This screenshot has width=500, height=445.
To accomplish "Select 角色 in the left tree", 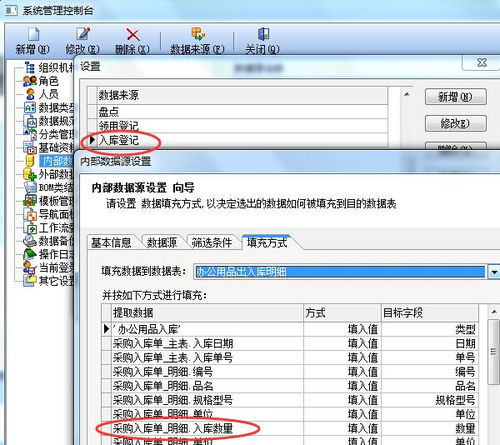I will (x=48, y=81).
